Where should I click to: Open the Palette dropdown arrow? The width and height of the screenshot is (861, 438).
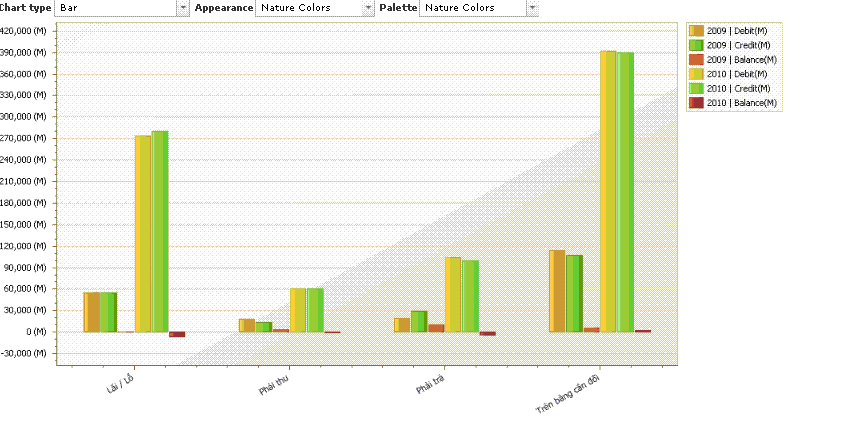point(532,8)
